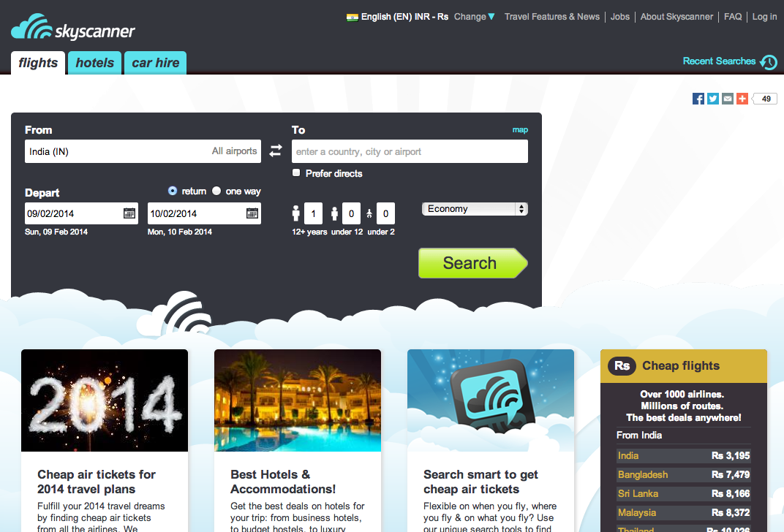Select Malaysia Rs 8,372 flight deal

pos(684,512)
